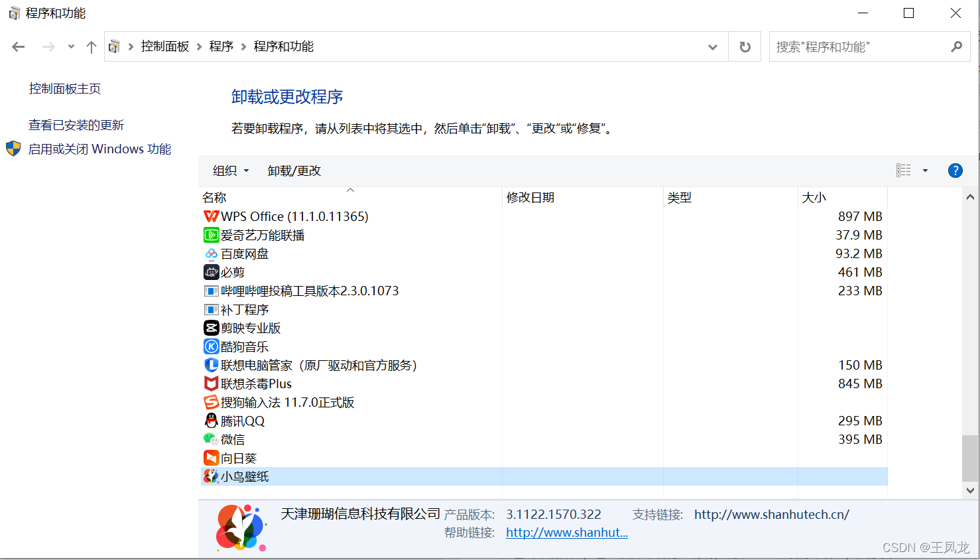Open the http://www.shanhut... help link
The width and height of the screenshot is (980, 560).
[x=567, y=532]
